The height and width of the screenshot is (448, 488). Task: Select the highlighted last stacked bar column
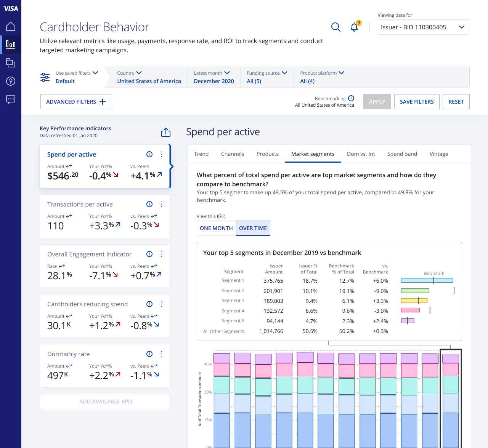[x=451, y=398]
